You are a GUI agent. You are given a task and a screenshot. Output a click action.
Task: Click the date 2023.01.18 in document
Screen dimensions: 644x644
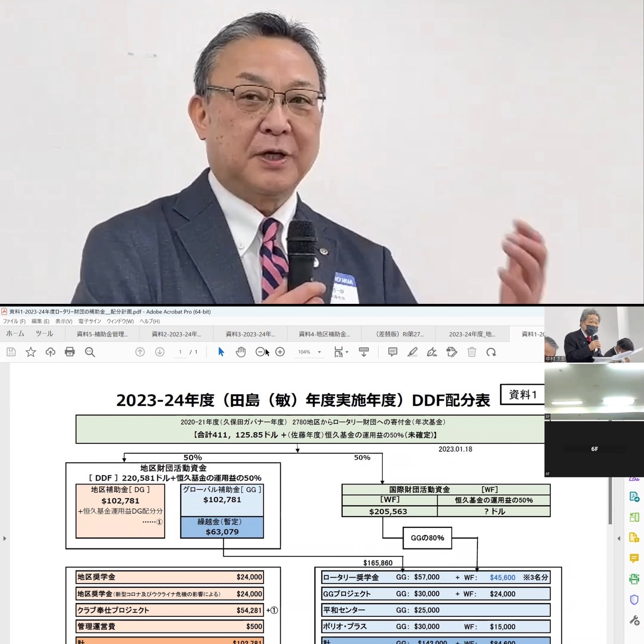[x=455, y=449]
